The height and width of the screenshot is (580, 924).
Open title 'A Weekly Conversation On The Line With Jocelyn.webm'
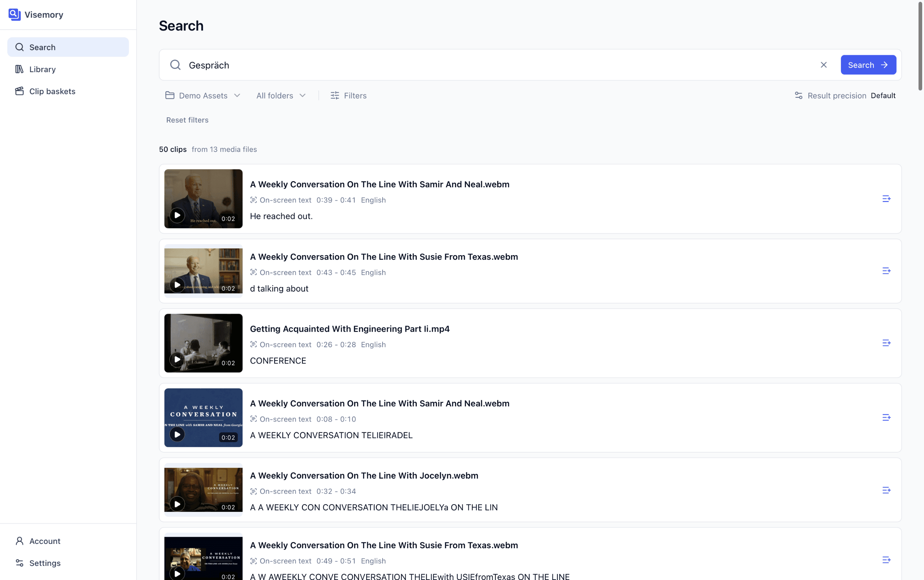364,475
